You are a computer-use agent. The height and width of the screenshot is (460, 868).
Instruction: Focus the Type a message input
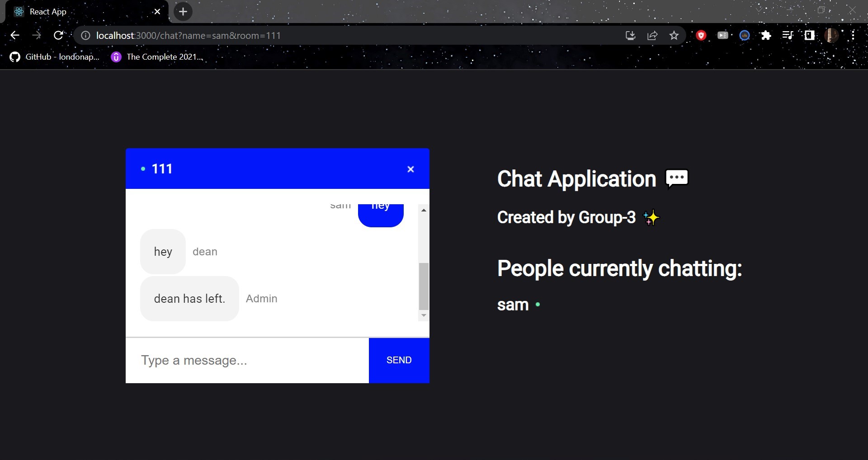(x=247, y=360)
